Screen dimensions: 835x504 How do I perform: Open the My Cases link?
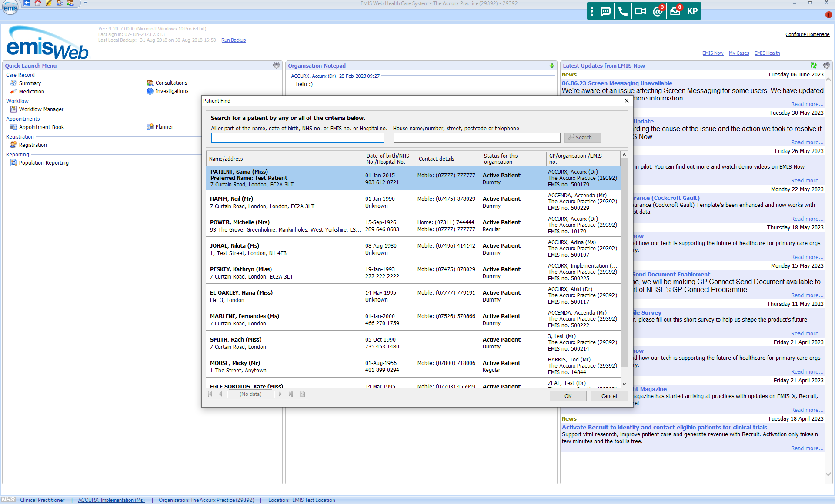click(x=739, y=53)
